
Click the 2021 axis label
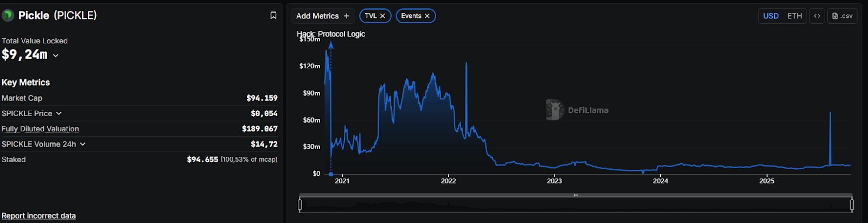point(342,181)
